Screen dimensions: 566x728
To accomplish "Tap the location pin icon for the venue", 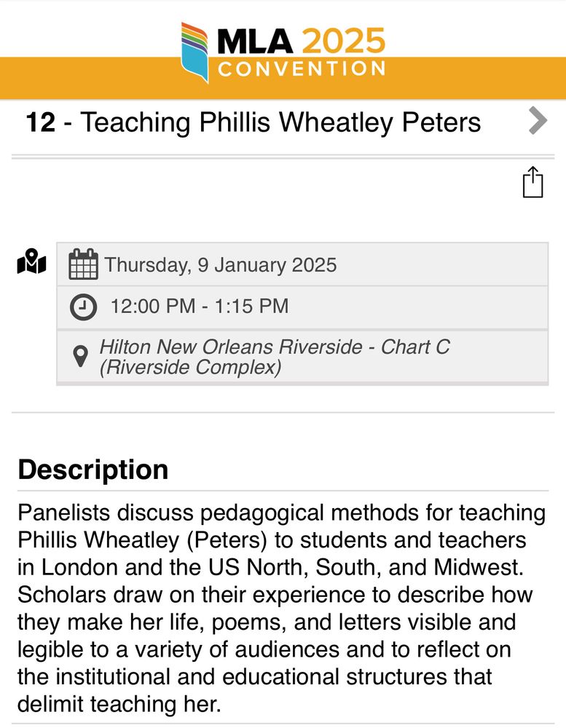I will tap(80, 357).
